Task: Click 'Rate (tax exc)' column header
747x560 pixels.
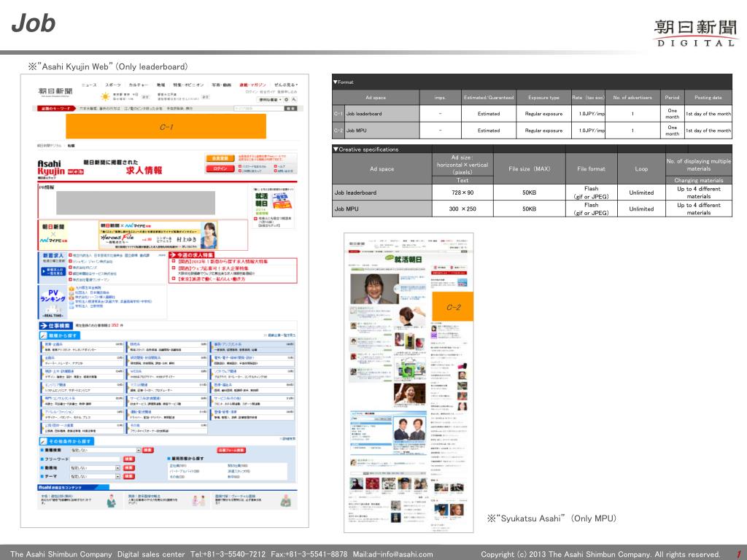Action: (x=588, y=97)
